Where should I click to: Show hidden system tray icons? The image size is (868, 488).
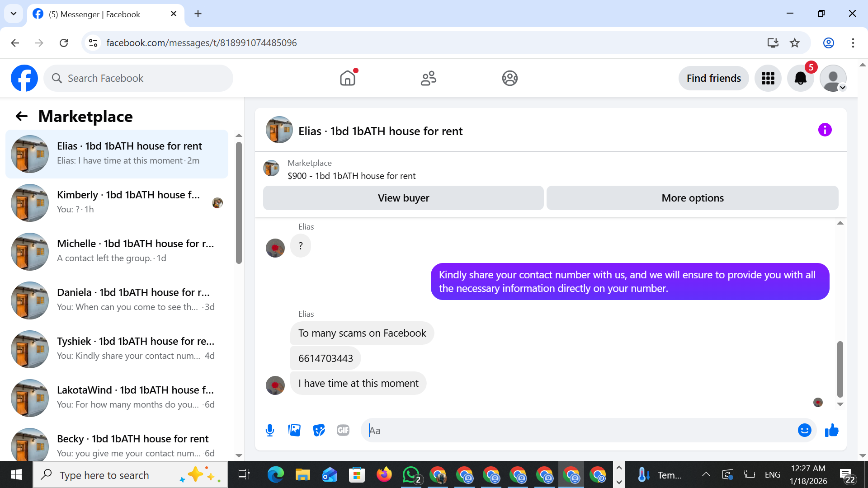point(706,474)
